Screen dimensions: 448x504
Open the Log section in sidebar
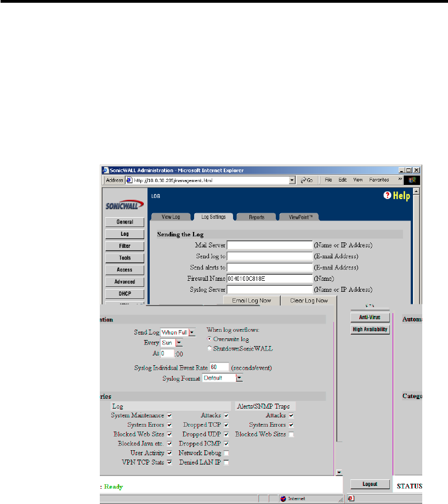tap(124, 234)
